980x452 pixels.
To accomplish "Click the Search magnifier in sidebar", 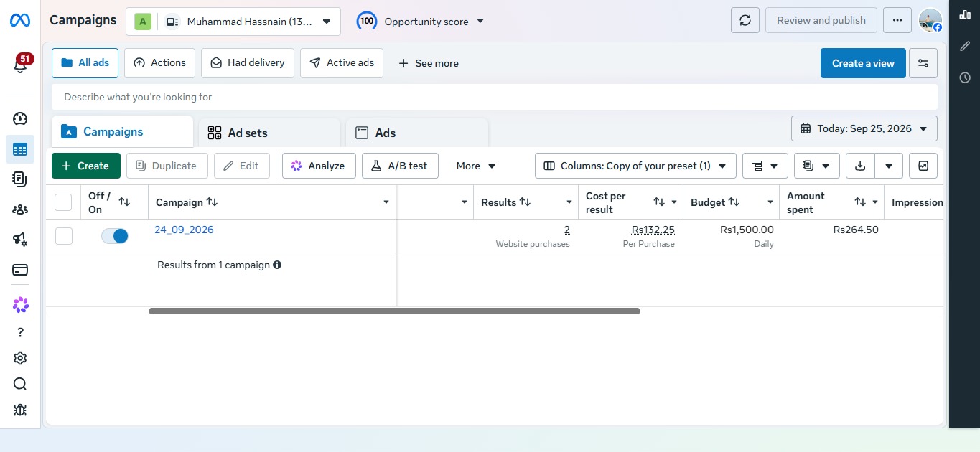I will [20, 384].
